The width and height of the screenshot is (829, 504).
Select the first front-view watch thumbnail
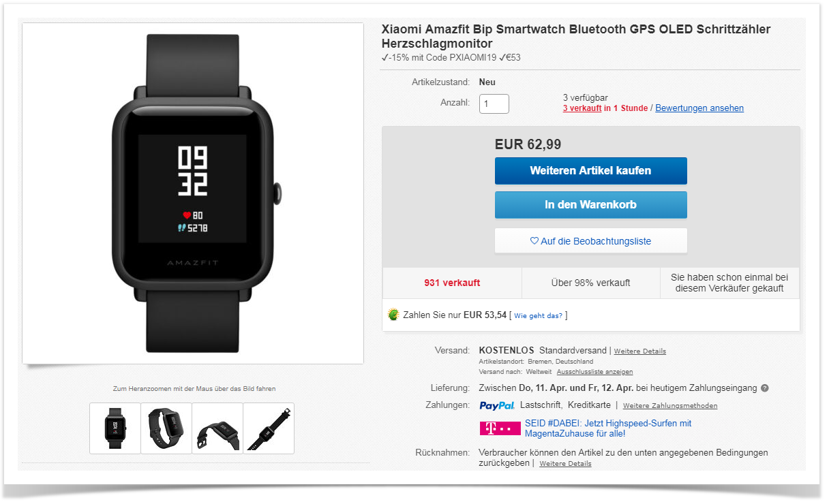115,428
